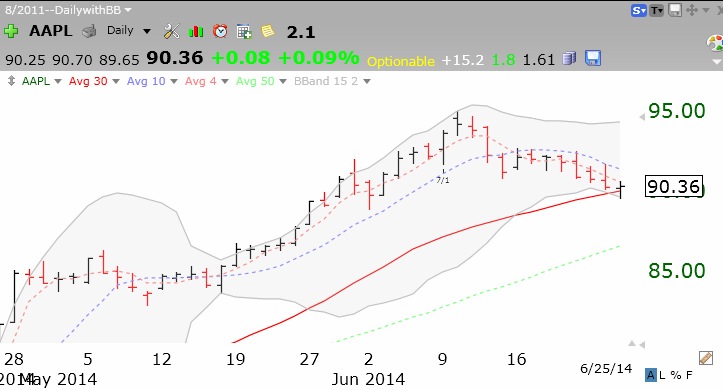Click the red-green bar chart indicator icon

coord(196,31)
